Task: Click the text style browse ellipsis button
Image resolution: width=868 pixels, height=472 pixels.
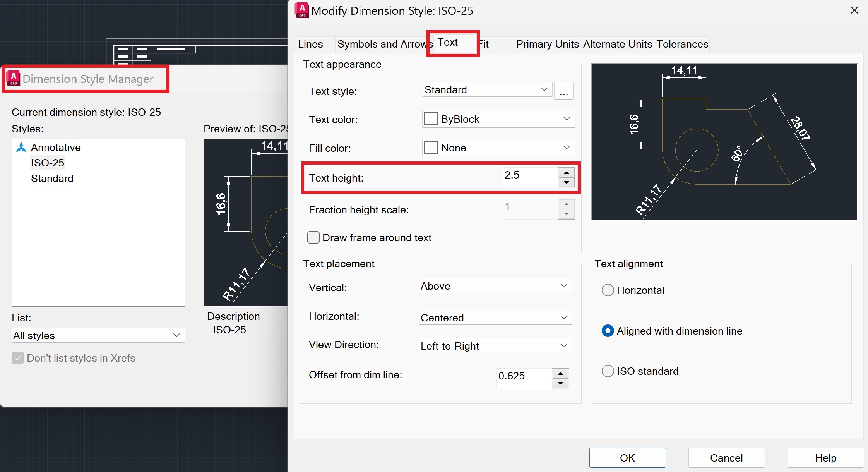Action: click(x=563, y=91)
